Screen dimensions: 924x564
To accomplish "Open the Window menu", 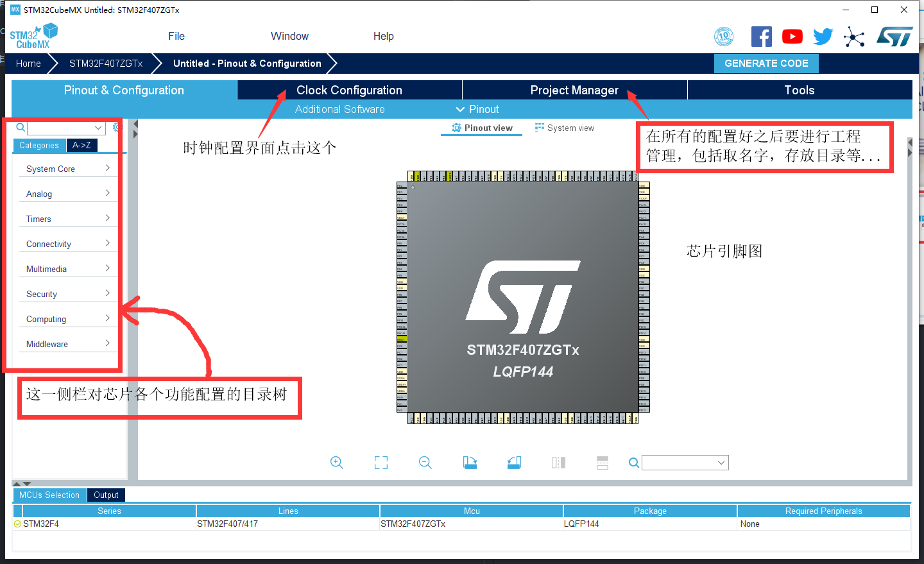I will click(x=289, y=36).
